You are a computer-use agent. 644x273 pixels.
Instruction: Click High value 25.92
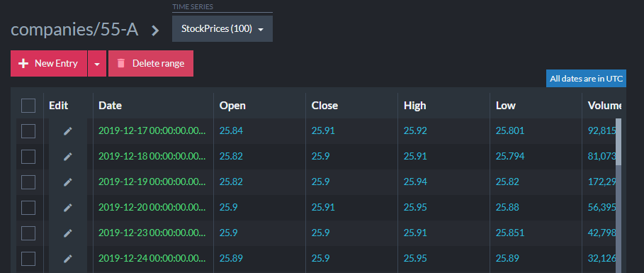coord(415,131)
